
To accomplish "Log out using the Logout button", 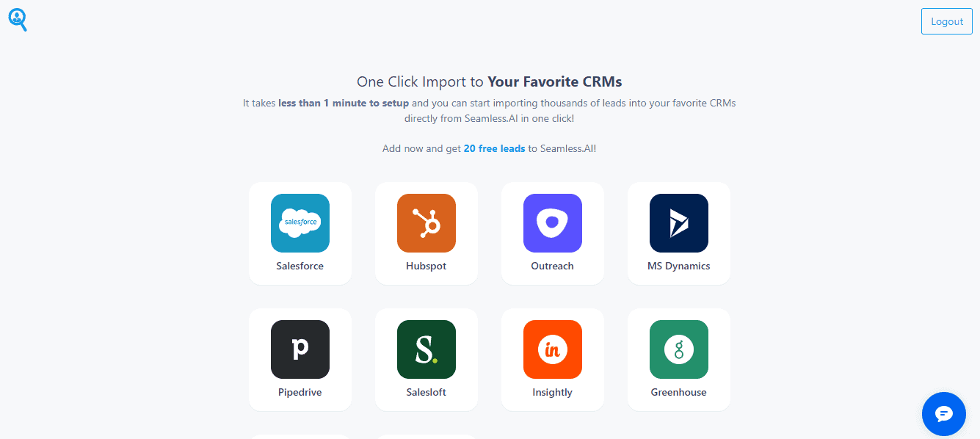I will [946, 21].
